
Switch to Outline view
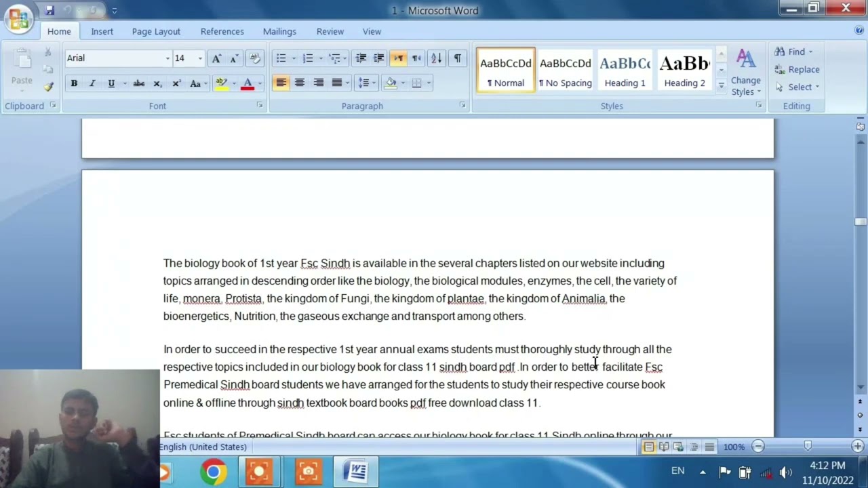(x=694, y=447)
